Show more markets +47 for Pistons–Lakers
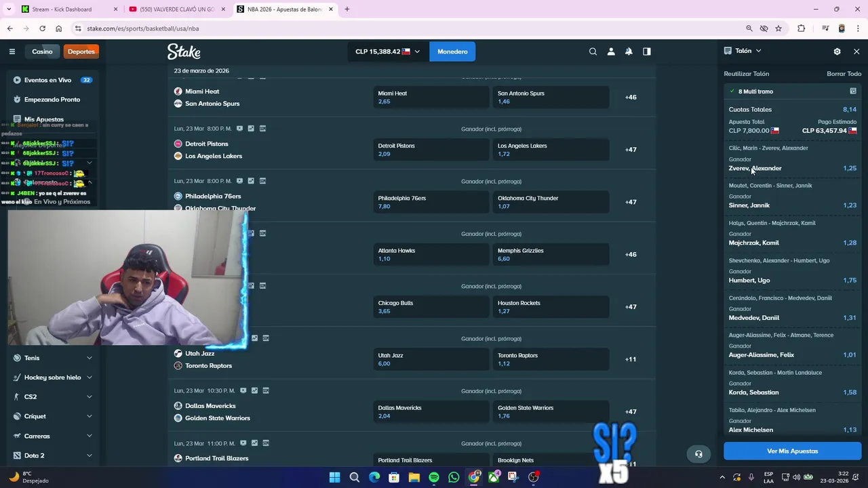The width and height of the screenshot is (868, 488). click(x=631, y=150)
